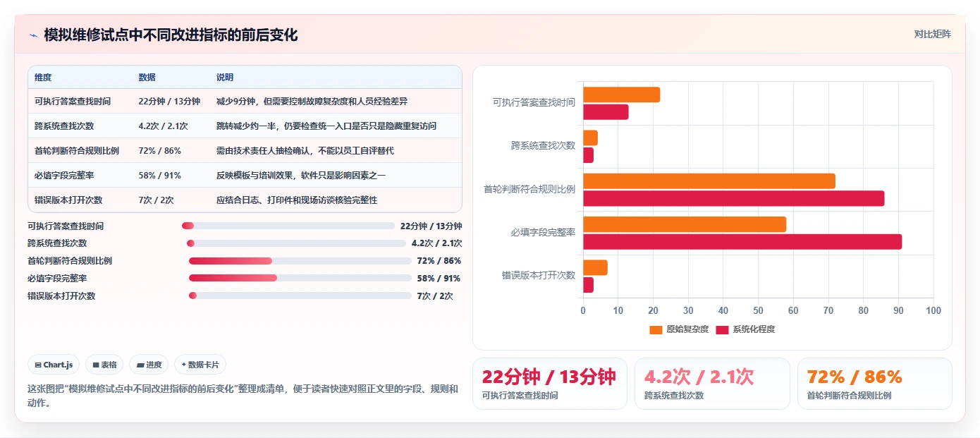Click the note starting 跳转减少约一半
This screenshot has height=438, width=980.
tap(326, 126)
